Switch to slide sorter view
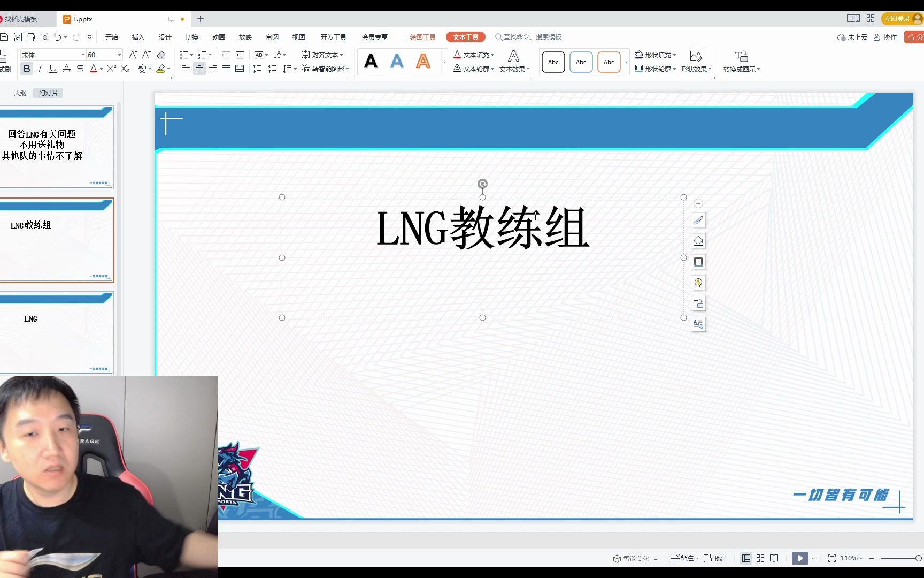The width and height of the screenshot is (924, 578). point(760,558)
